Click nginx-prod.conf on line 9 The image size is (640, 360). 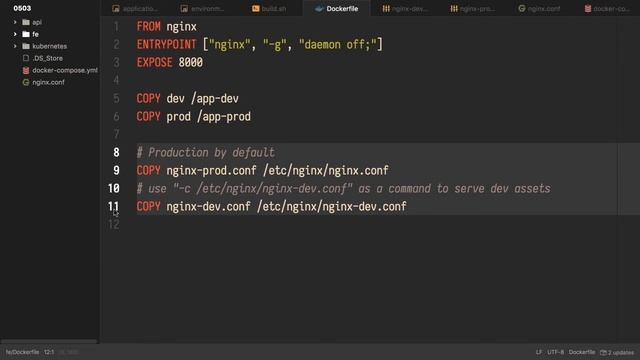point(211,171)
